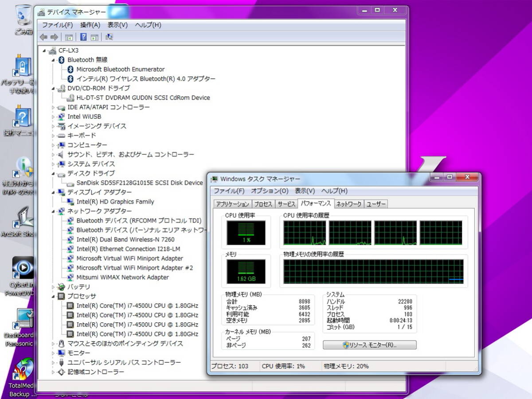Select the Bluetooth 無線 category icon

61,60
